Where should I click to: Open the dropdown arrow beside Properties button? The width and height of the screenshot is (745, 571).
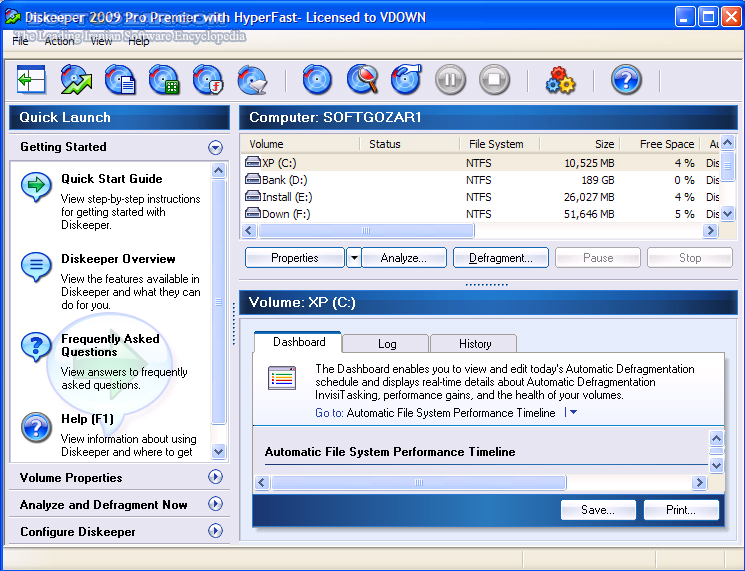354,258
